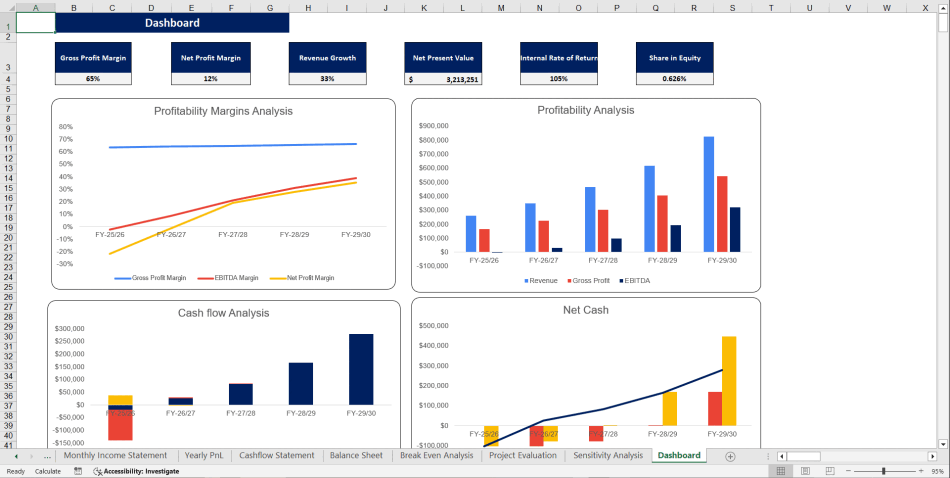This screenshot has height=478, width=950.
Task: Open the Break Even Analysis tab
Action: tap(436, 456)
